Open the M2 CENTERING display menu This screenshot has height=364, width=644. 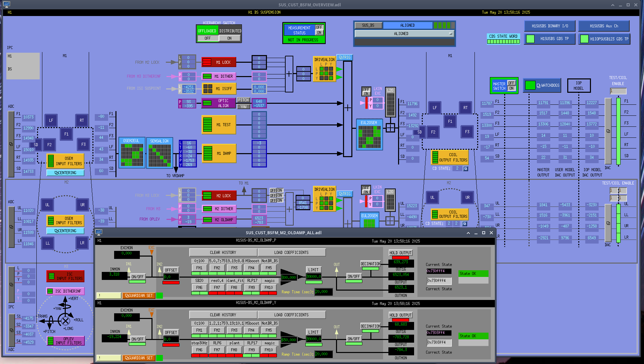coord(65,231)
